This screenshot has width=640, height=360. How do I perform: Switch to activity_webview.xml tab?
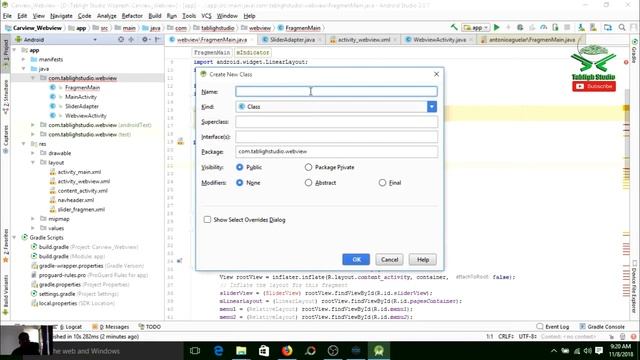[x=364, y=40]
